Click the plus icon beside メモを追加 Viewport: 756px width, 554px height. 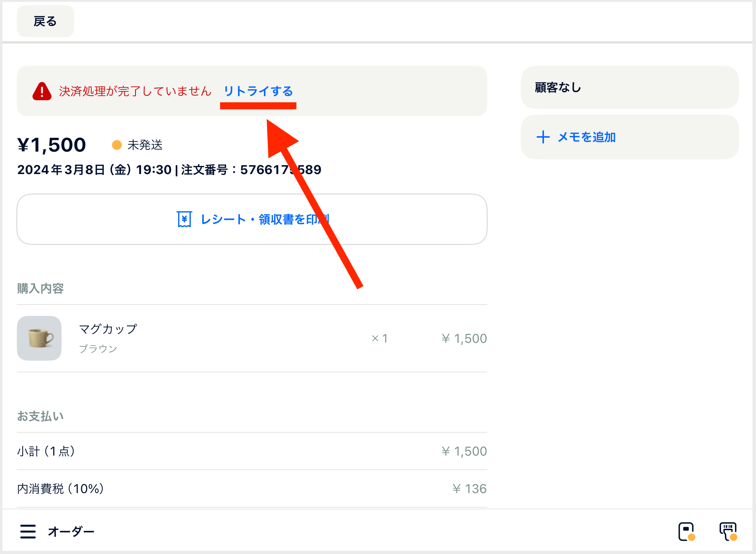[x=543, y=137]
